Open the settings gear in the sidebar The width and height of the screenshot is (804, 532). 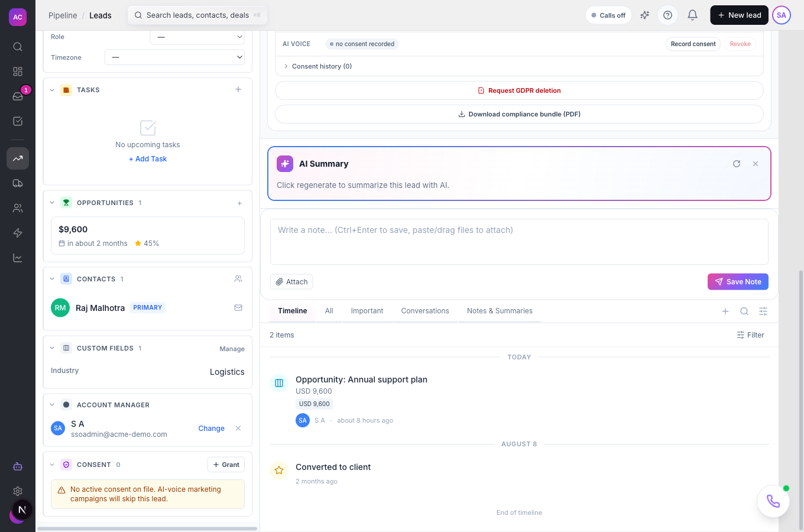coord(18,491)
